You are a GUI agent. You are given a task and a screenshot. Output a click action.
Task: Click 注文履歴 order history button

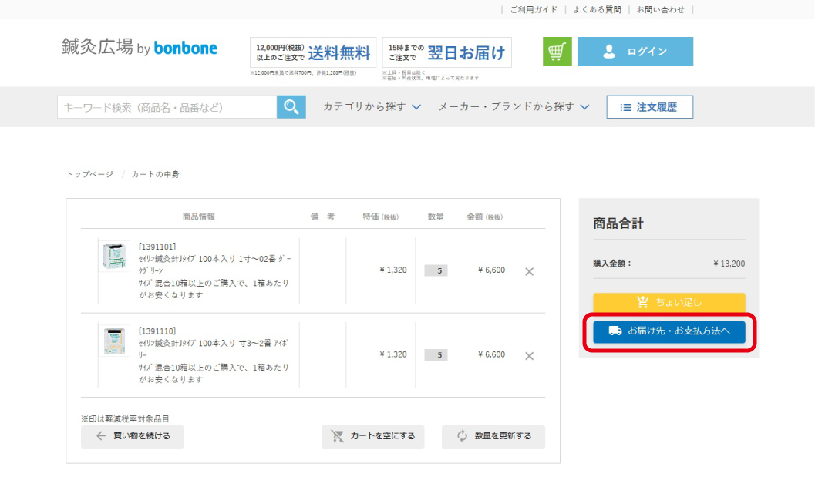click(x=649, y=107)
